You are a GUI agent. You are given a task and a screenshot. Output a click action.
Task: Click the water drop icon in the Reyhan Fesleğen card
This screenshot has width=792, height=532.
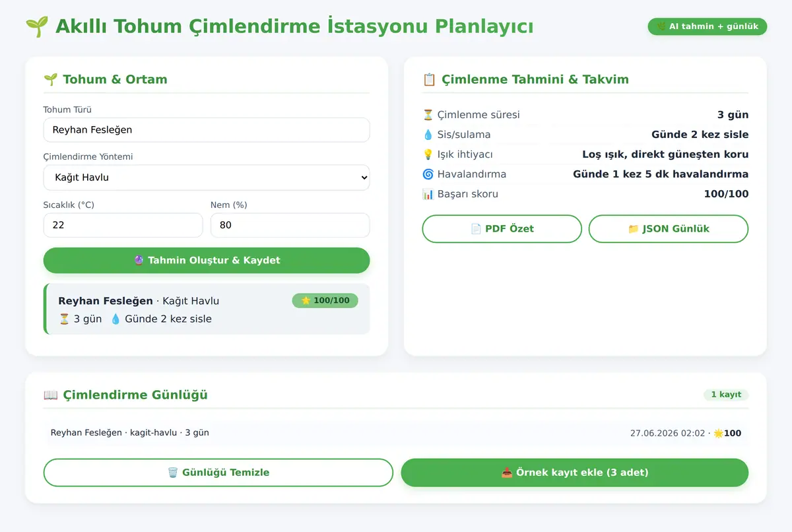pyautogui.click(x=115, y=319)
